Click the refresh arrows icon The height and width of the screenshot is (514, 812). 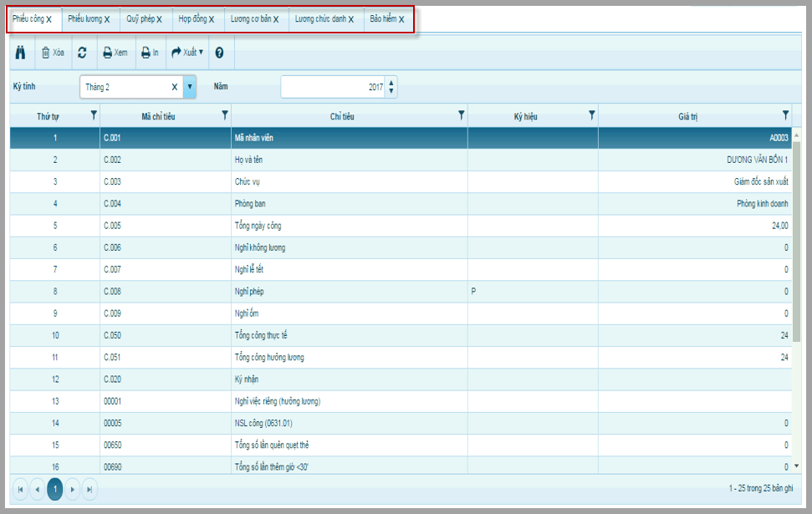click(x=82, y=53)
